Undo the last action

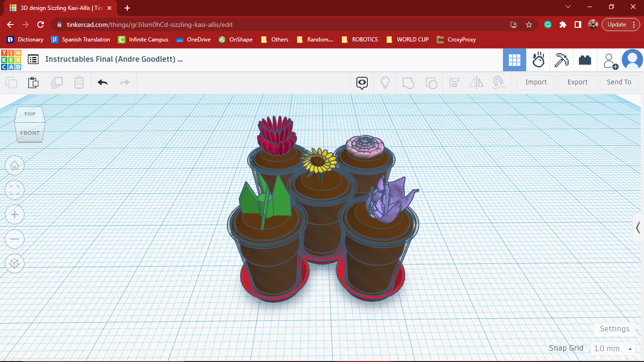click(102, 82)
